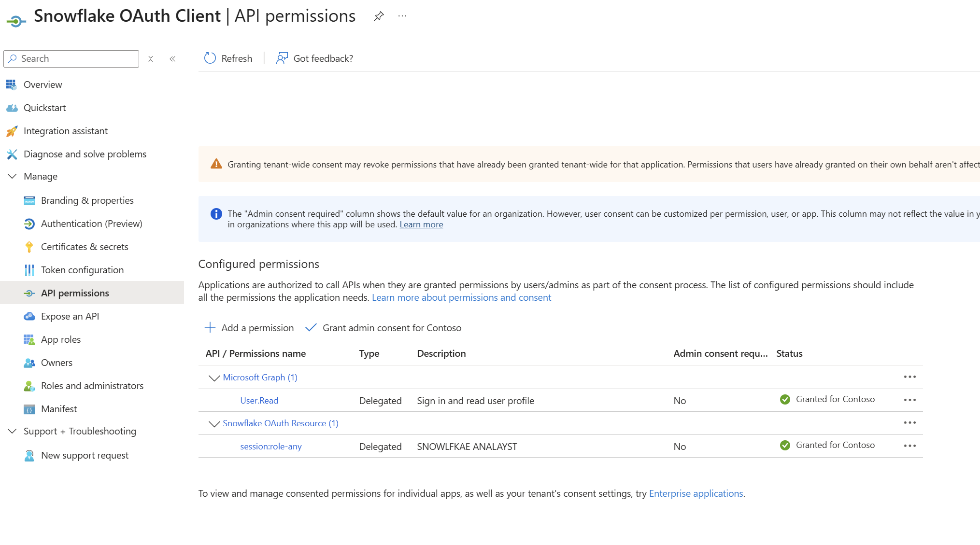Click inside the sidebar Search field
980x545 pixels.
[71, 58]
